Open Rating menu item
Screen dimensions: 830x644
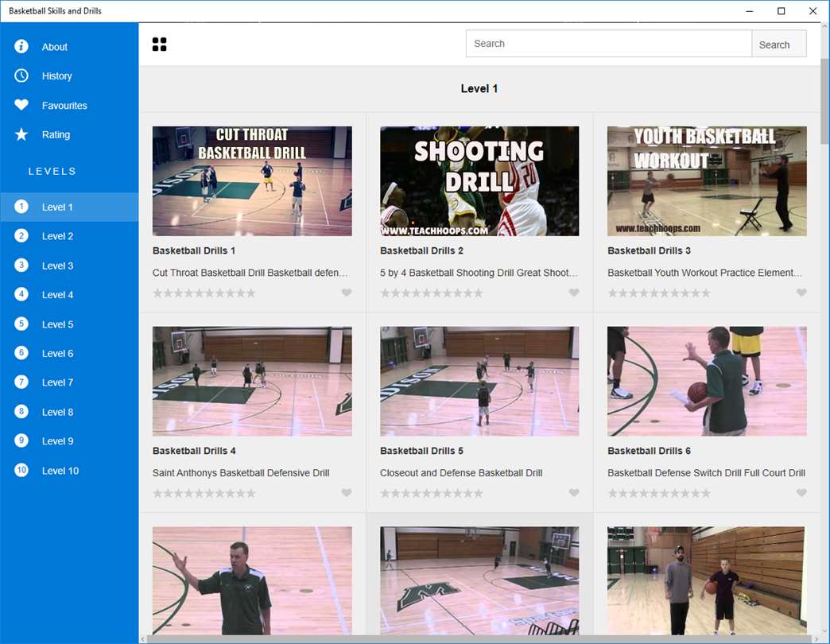56,134
